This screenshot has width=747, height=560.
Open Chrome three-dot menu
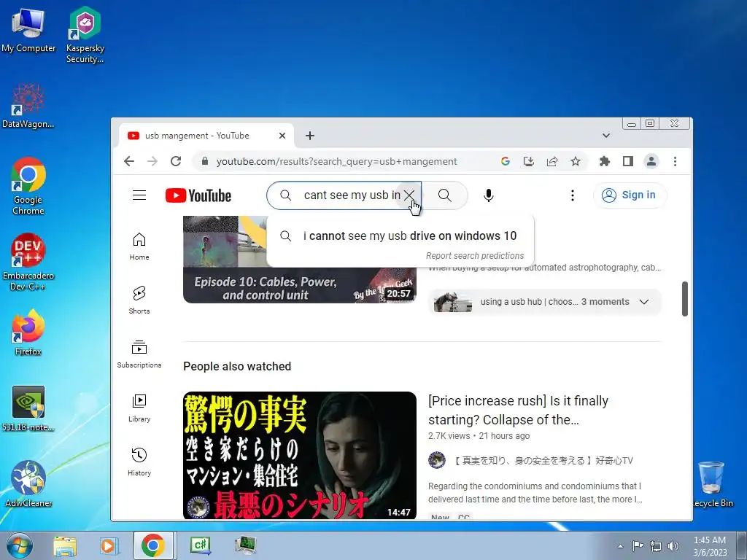click(675, 161)
